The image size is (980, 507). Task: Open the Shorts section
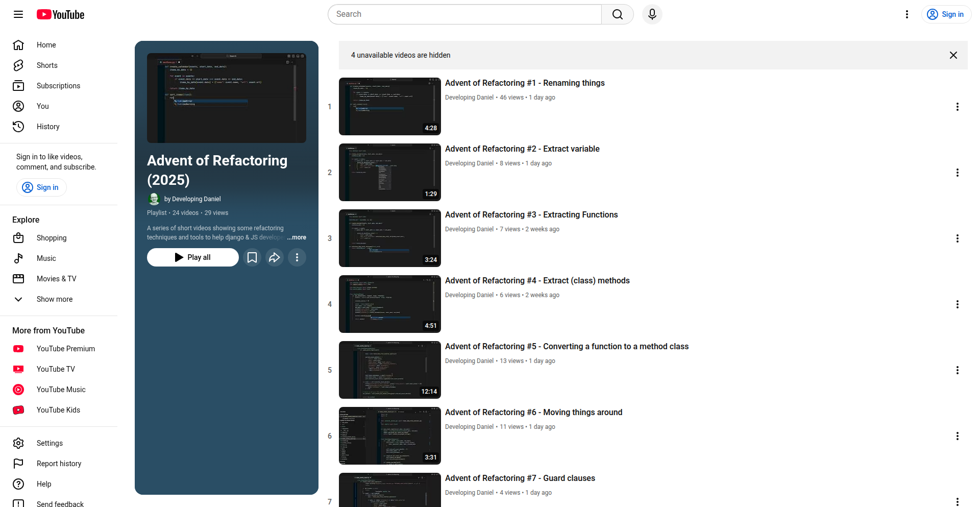(x=47, y=65)
